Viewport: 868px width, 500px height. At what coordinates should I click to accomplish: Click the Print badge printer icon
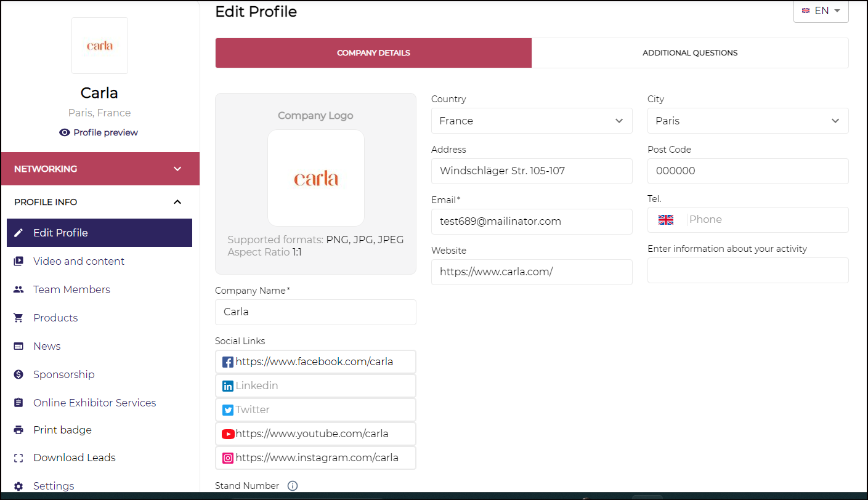(x=18, y=430)
